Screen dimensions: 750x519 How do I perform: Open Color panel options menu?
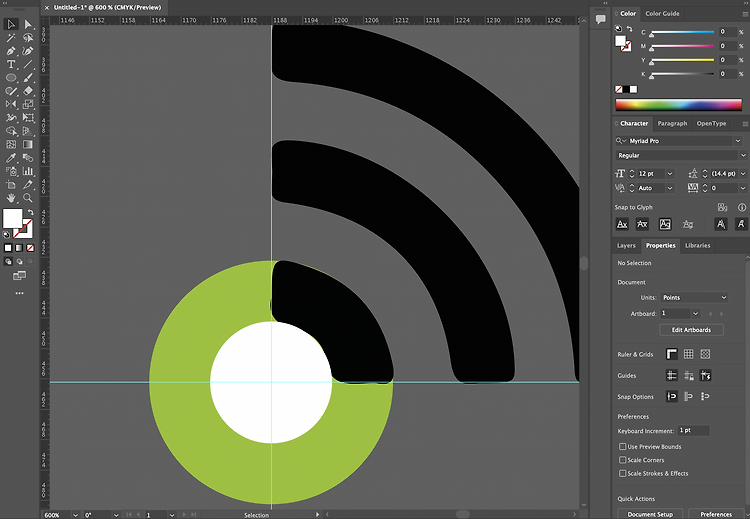pyautogui.click(x=745, y=14)
